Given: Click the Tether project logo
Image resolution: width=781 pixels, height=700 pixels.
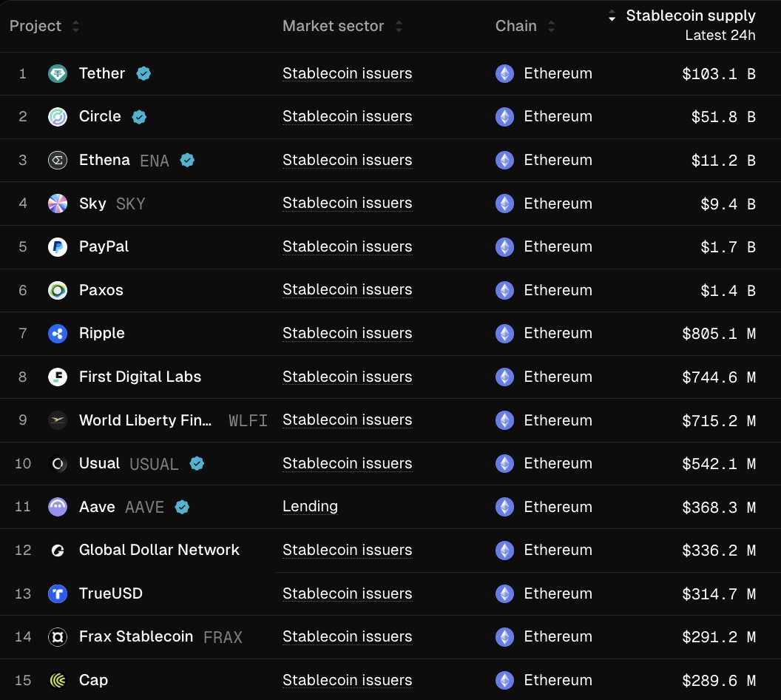Looking at the screenshot, I should (58, 73).
